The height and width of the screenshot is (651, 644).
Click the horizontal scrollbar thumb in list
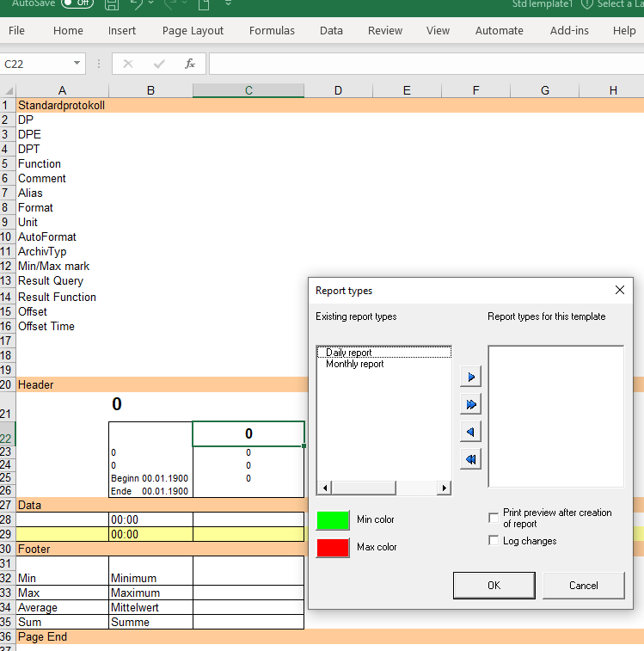pos(364,488)
